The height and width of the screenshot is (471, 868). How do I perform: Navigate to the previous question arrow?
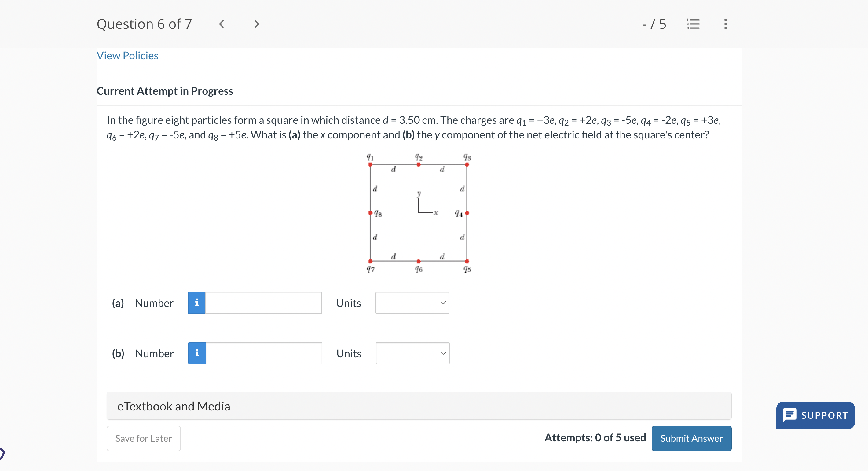click(222, 24)
